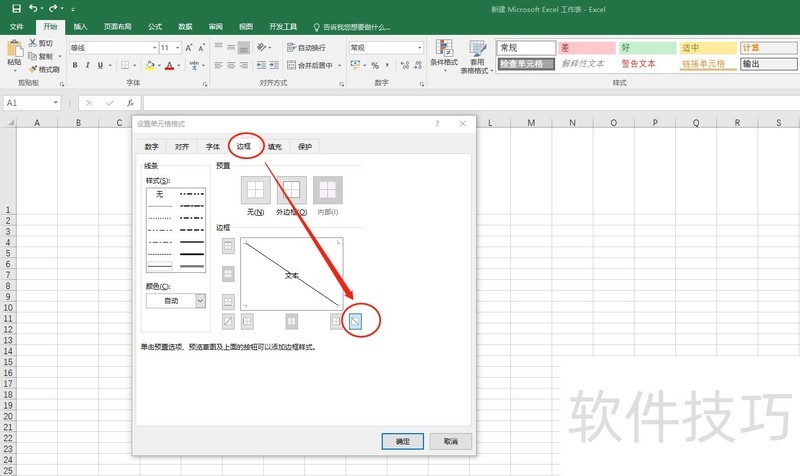Toggle horizontal center alignment in ribbon
The image size is (800, 476).
231,65
